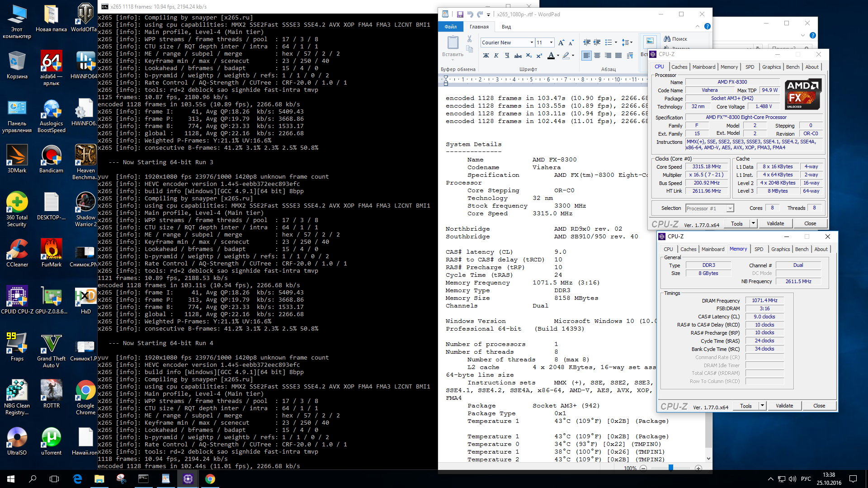Click the WordPad zoom slider handle
This screenshot has width=868, height=488.
[x=671, y=468]
